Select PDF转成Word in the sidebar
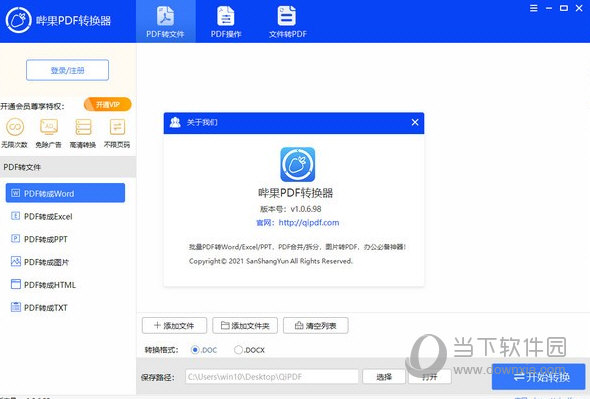Screen dimensions: 590x399 (x=65, y=193)
